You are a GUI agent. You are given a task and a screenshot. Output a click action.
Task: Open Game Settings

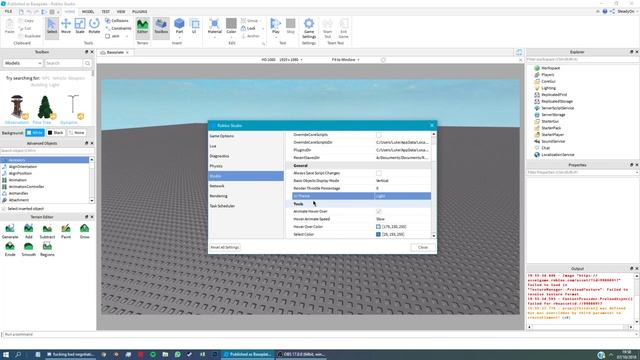(309, 28)
